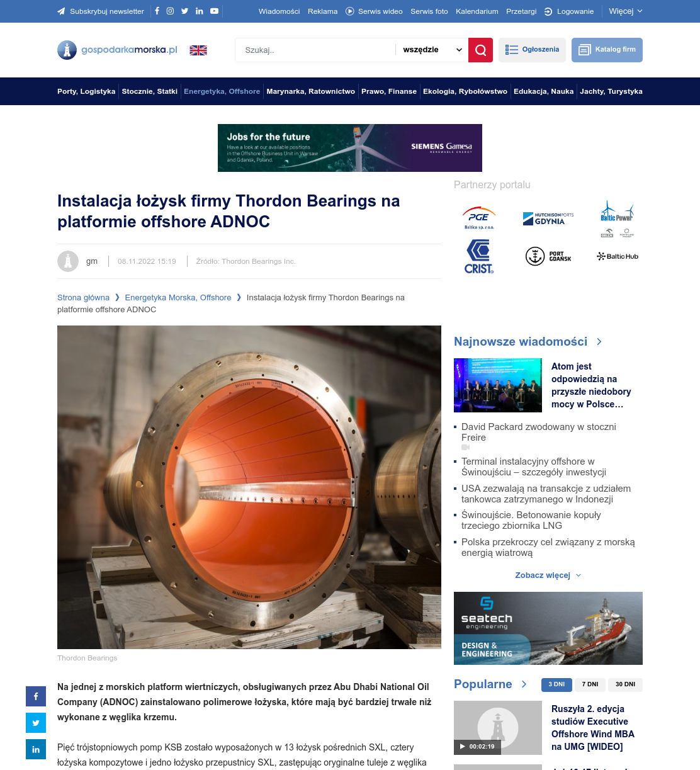
Task: Play the 00:02:19 video thumbnail
Action: [498, 728]
